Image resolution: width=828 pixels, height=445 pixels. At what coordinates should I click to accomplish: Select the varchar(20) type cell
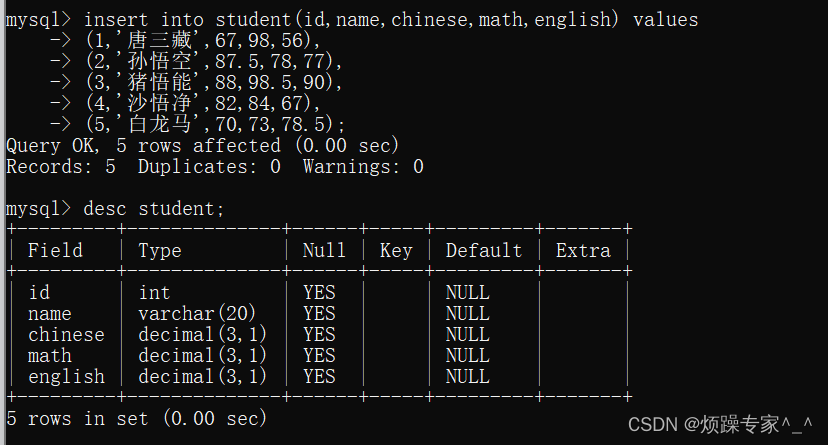point(197,314)
